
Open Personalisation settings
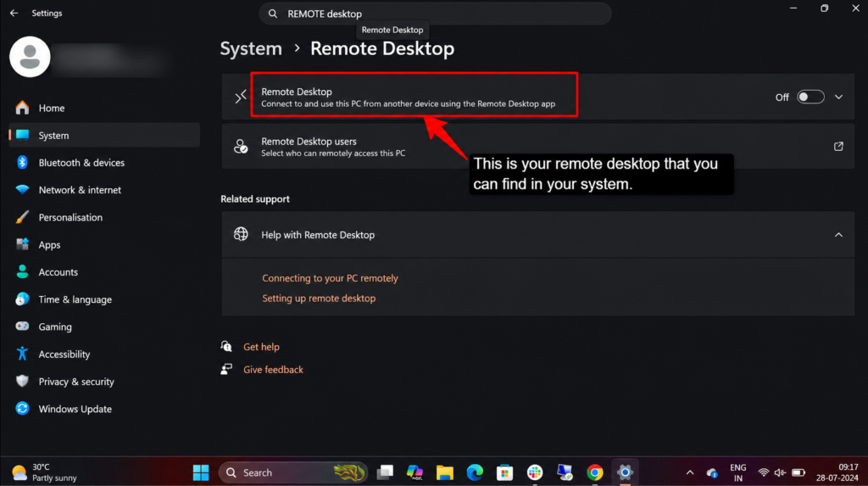click(x=104, y=217)
